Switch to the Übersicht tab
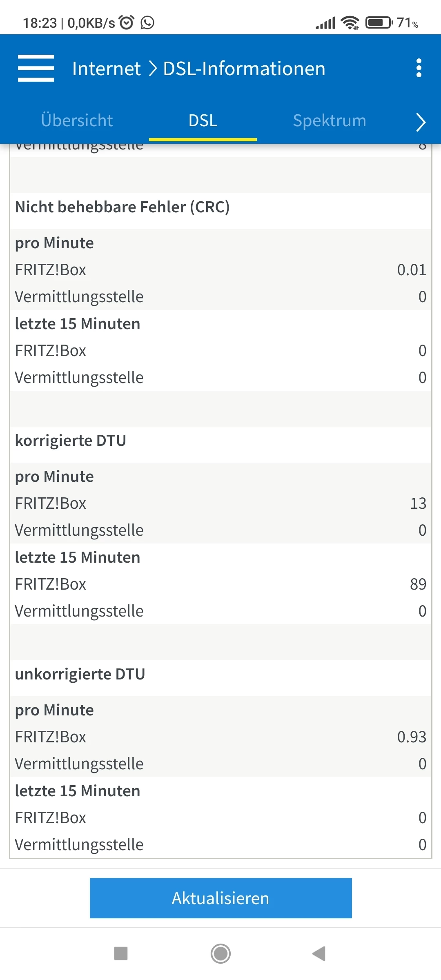Image resolution: width=441 pixels, height=980 pixels. [77, 121]
